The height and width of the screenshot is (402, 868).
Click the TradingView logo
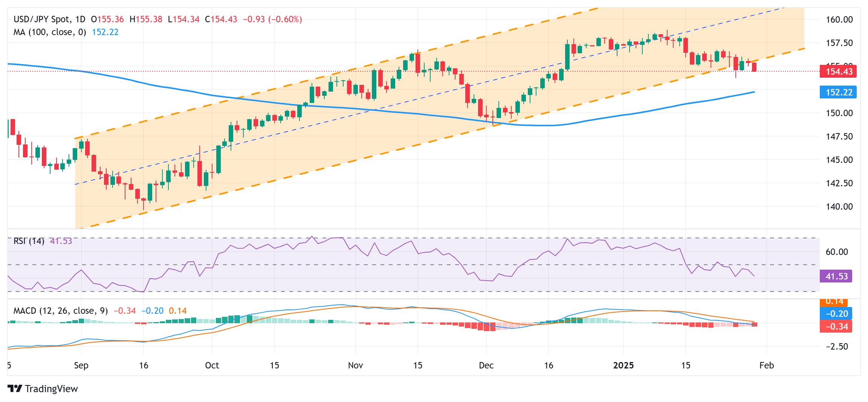click(43, 389)
